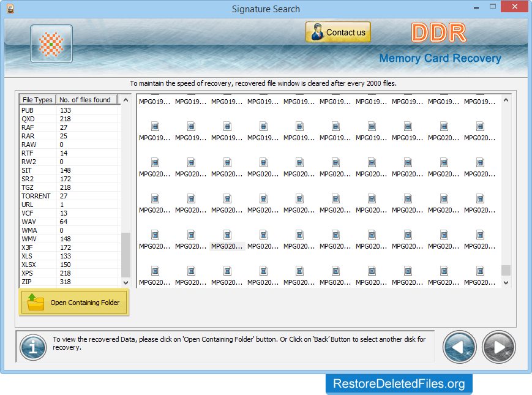Go forward with the right arrow button
This screenshot has height=395, width=532.
(499, 347)
